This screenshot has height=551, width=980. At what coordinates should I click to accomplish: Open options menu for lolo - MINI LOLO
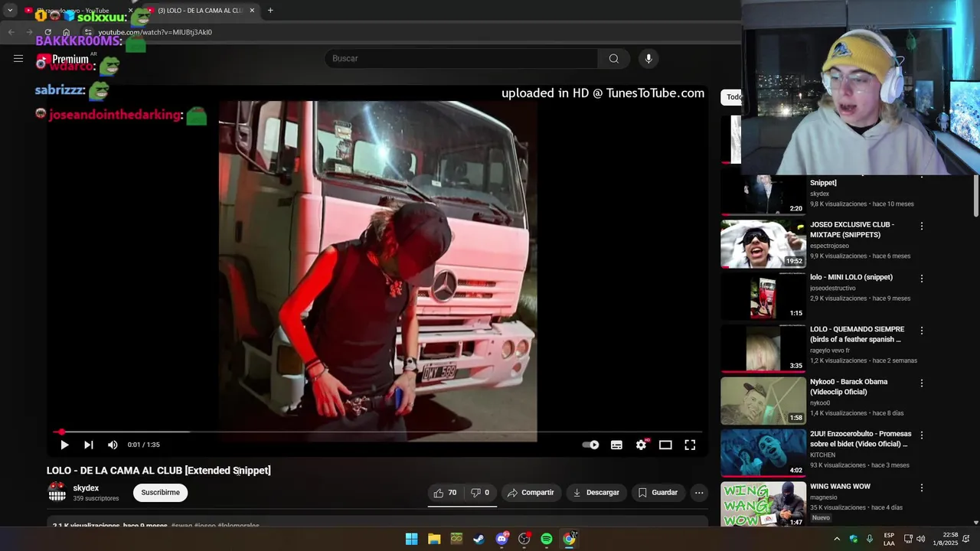click(x=922, y=279)
